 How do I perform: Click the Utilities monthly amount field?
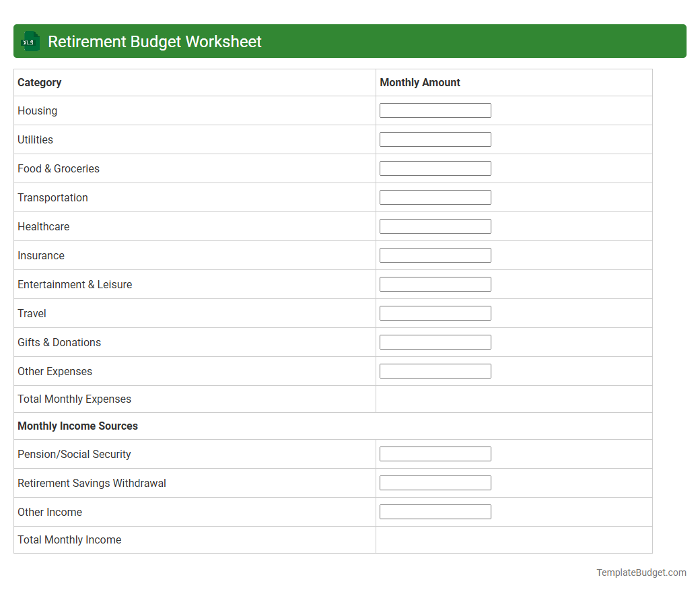[x=435, y=139]
